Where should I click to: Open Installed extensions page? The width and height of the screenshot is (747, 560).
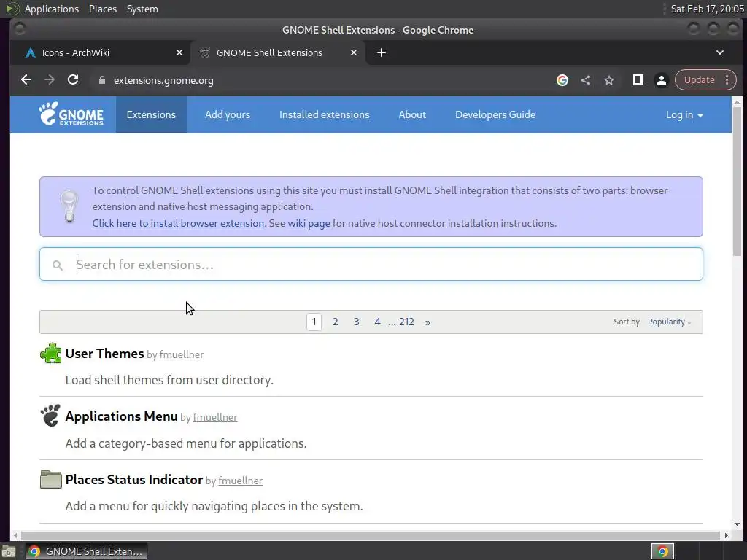pyautogui.click(x=324, y=114)
